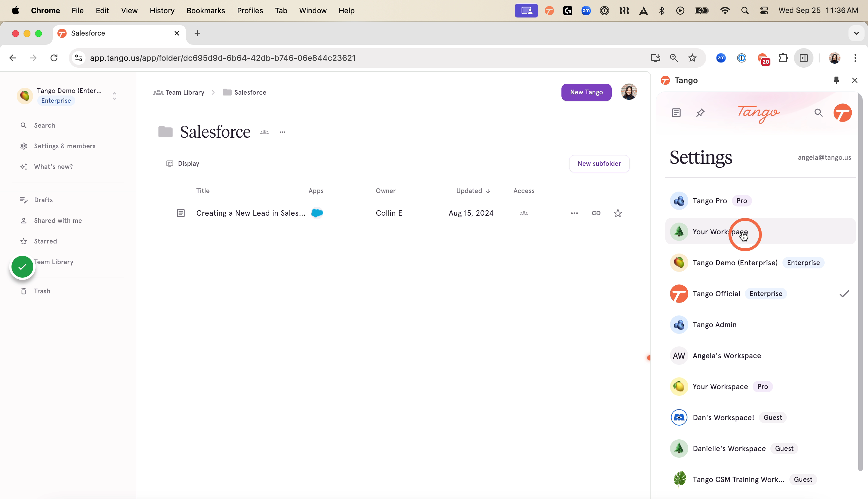Open the Chrome extensions puzzle icon

tap(783, 58)
